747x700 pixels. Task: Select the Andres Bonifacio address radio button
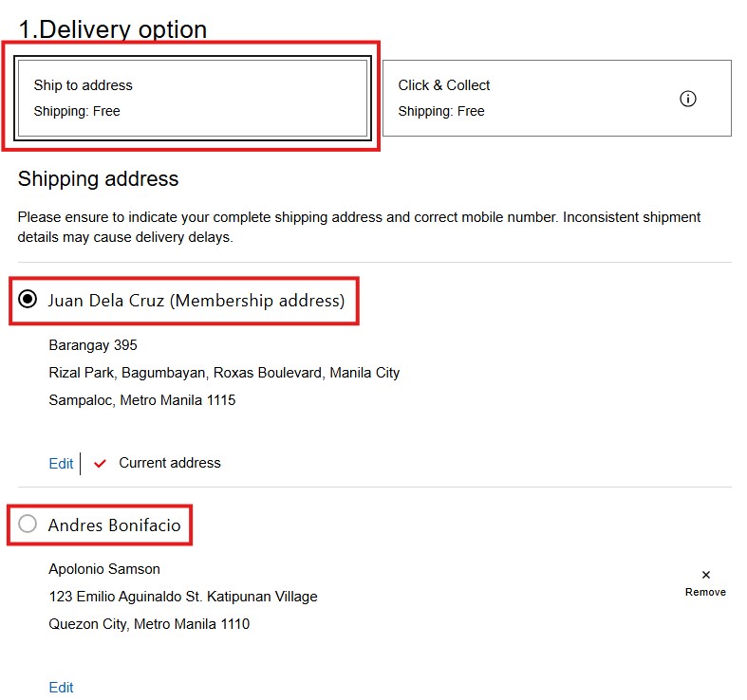coord(28,524)
